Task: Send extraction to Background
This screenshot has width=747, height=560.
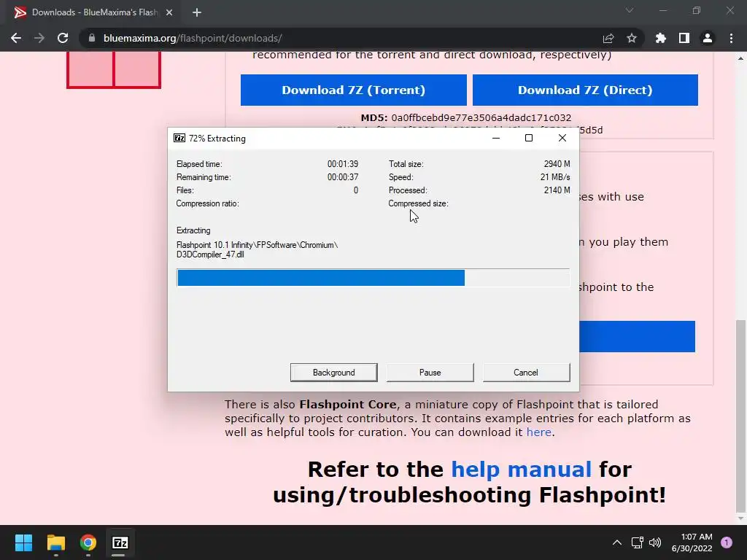Action: tap(334, 373)
